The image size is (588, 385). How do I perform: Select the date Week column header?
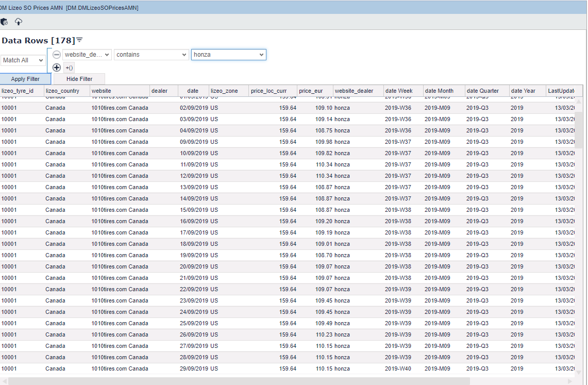point(399,91)
